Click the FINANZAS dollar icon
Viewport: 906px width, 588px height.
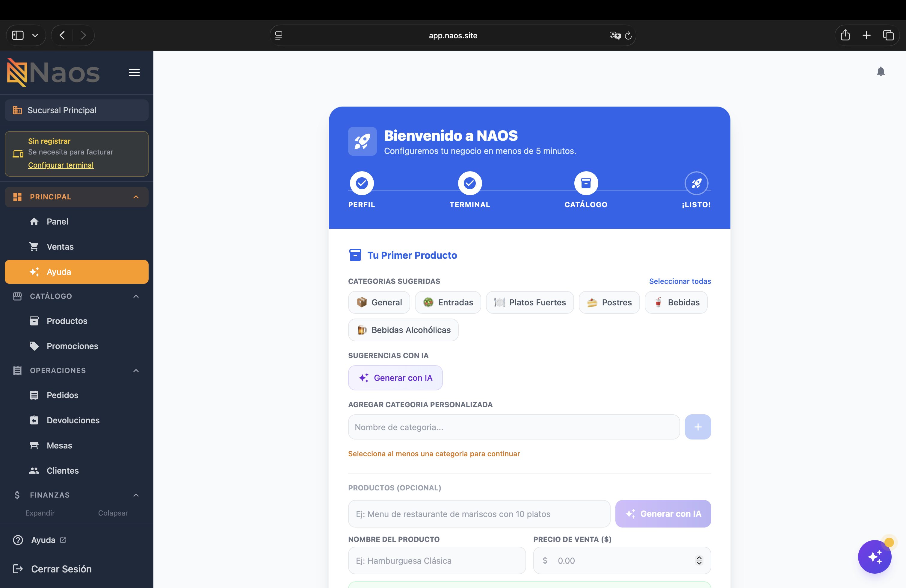click(17, 495)
